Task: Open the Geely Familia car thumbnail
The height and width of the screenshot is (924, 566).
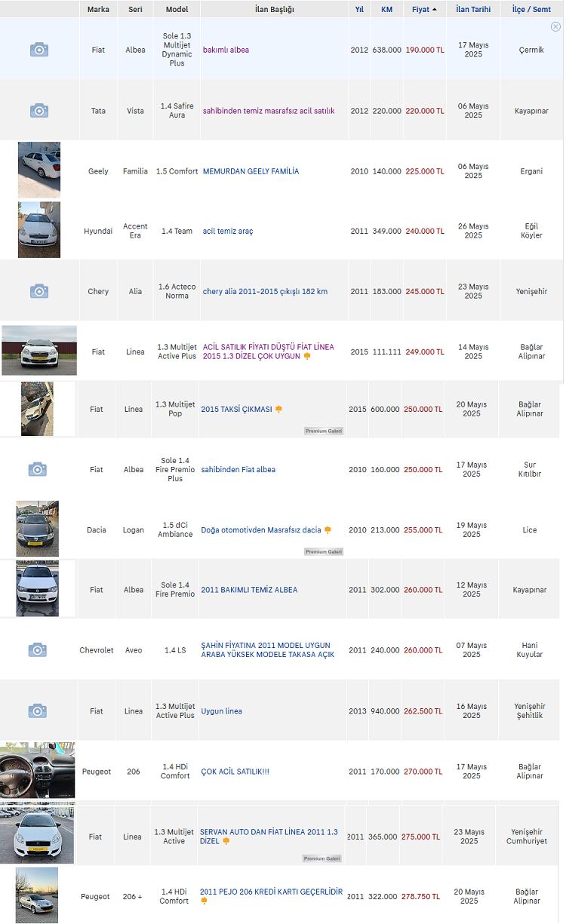Action: [x=39, y=170]
